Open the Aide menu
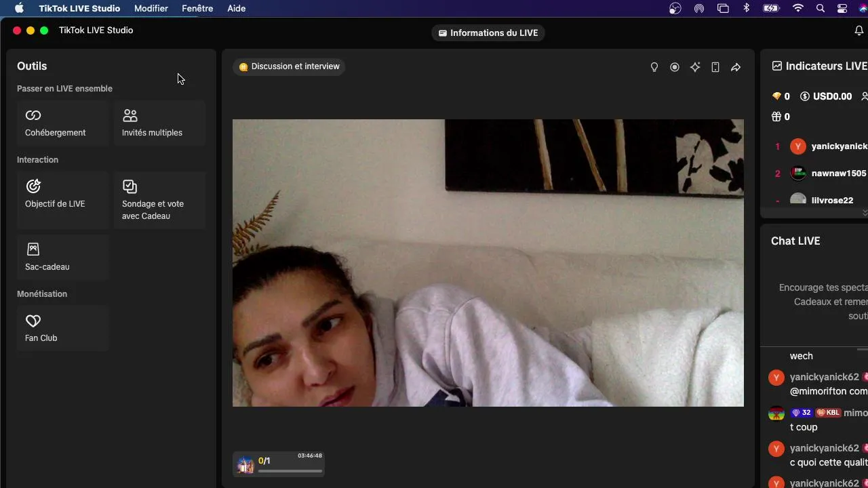The width and height of the screenshot is (868, 488). (x=237, y=8)
